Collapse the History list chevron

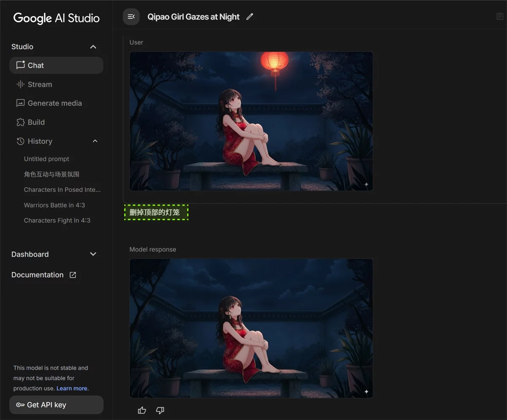pyautogui.click(x=95, y=141)
